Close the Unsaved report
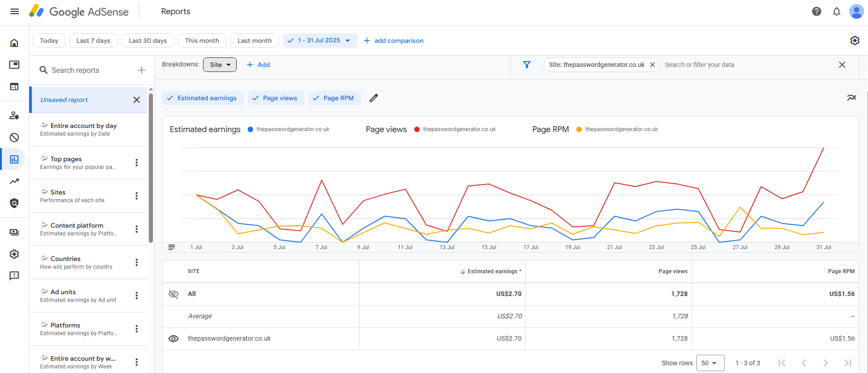The height and width of the screenshot is (373, 868). 137,100
